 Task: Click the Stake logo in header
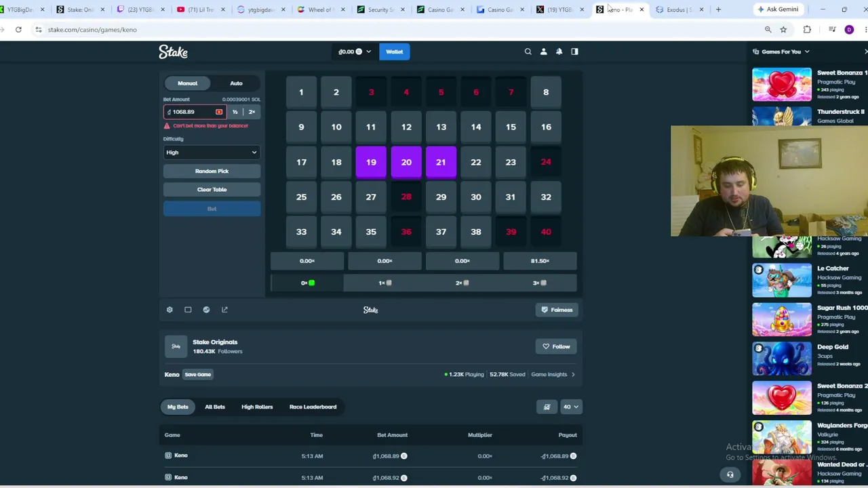(173, 52)
